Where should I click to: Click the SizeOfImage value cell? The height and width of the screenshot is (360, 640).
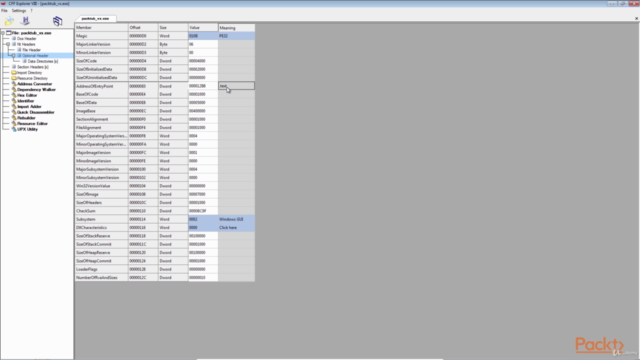(203, 194)
